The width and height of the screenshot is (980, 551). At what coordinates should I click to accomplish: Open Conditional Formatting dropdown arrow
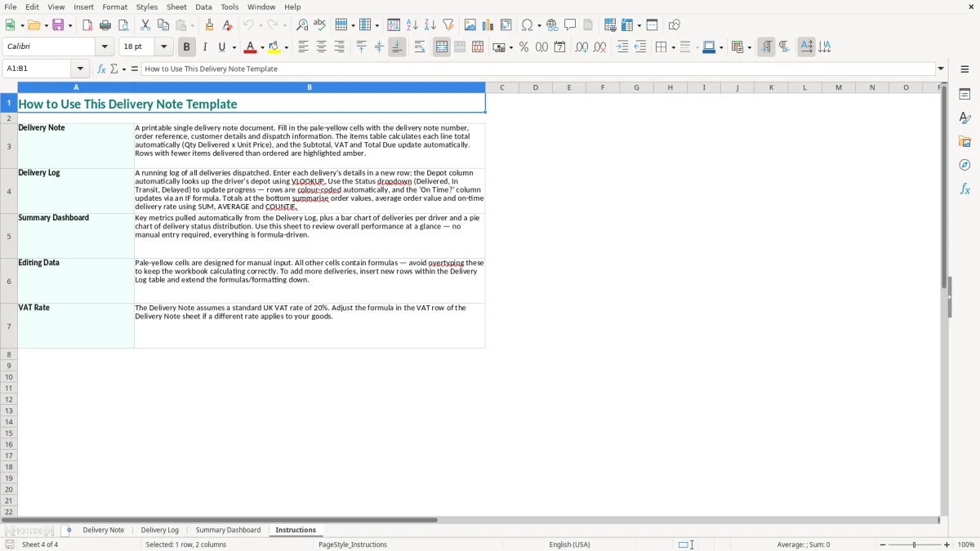[x=749, y=47]
